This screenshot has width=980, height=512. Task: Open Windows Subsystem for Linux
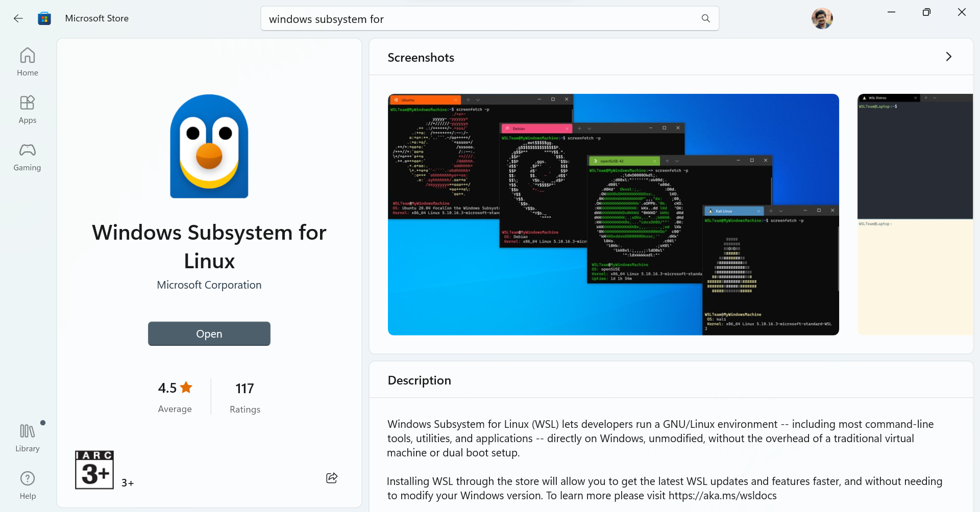pyautogui.click(x=209, y=334)
